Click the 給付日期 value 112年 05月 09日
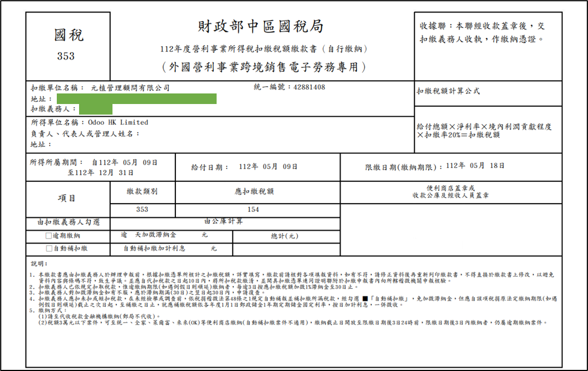 pos(268,166)
